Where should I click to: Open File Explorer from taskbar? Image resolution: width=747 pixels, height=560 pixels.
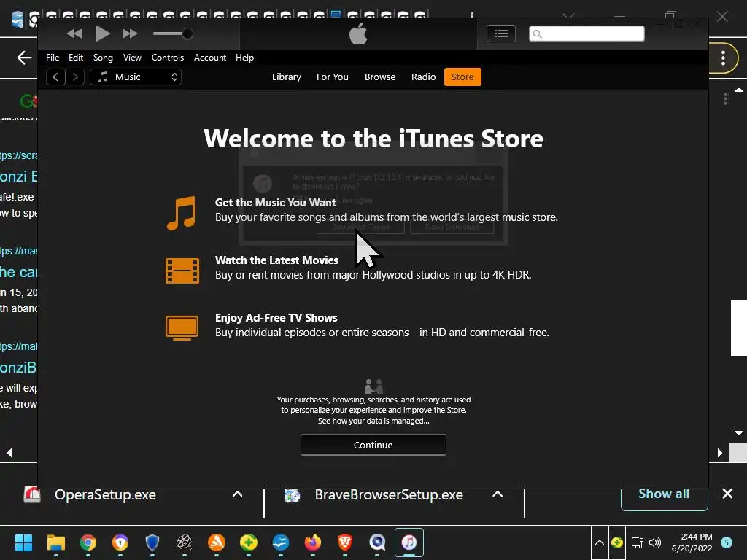(x=55, y=542)
